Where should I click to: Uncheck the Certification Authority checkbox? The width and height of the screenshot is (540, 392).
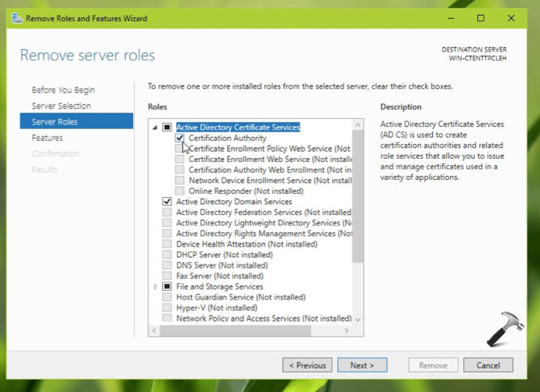179,138
